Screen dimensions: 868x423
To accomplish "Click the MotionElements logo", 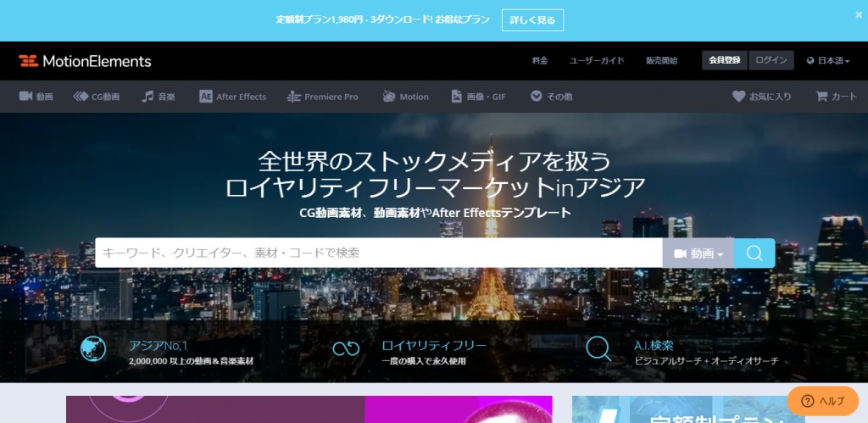I will click(85, 61).
